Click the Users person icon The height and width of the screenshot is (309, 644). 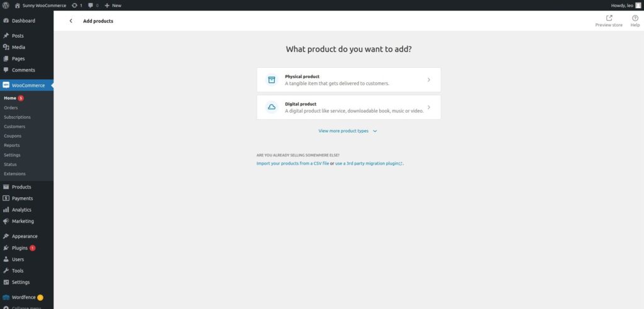pyautogui.click(x=6, y=259)
